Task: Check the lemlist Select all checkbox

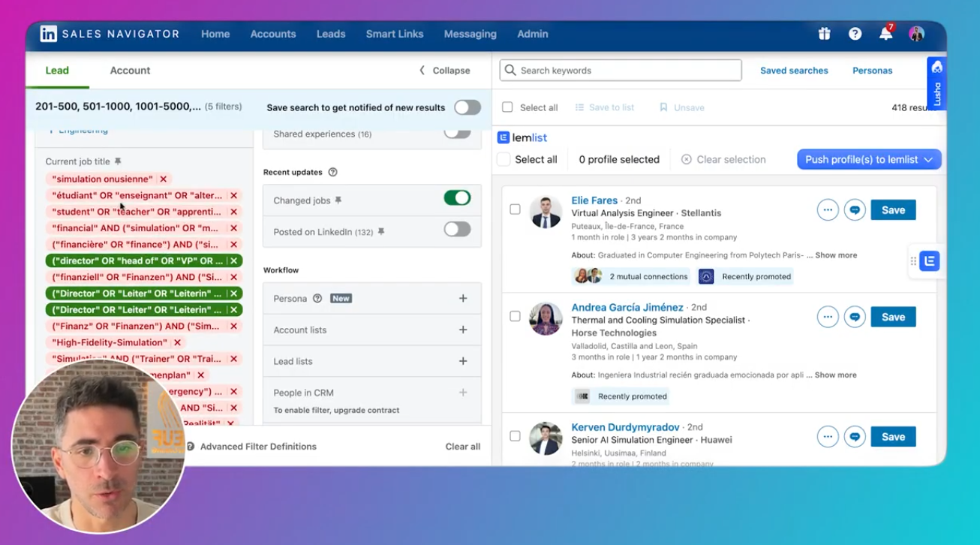Action: coord(504,159)
